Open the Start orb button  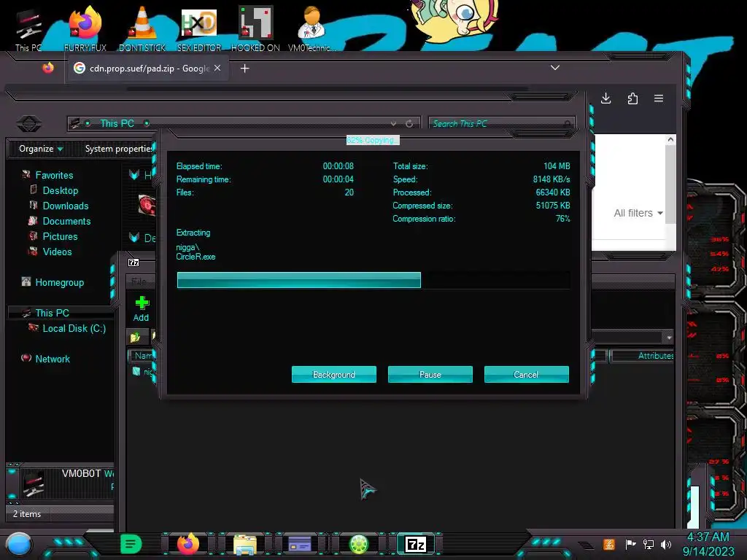pos(19,545)
